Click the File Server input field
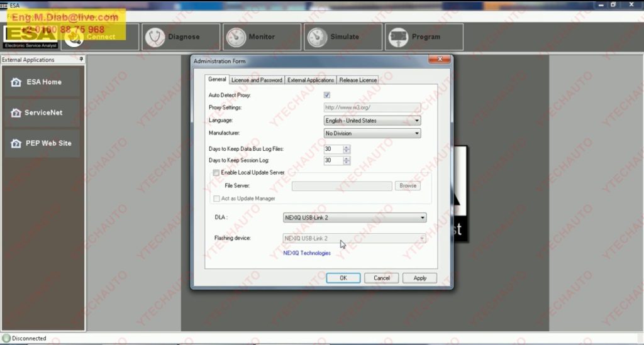The image size is (644, 345). (x=341, y=186)
